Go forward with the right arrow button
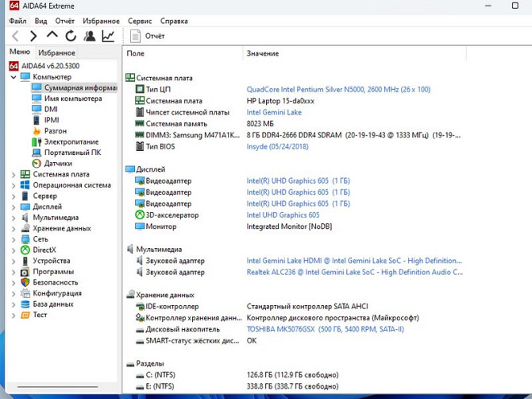 (33, 36)
